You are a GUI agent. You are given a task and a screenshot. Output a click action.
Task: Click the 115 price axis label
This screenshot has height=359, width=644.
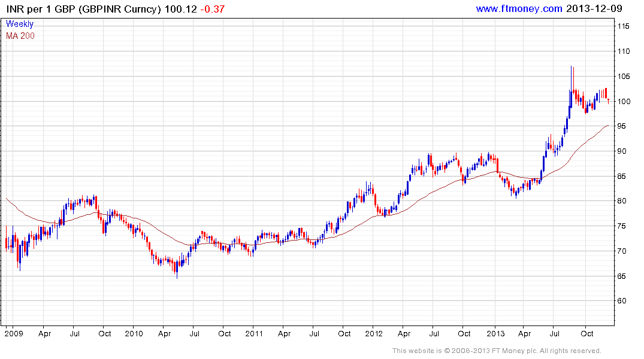coord(623,27)
